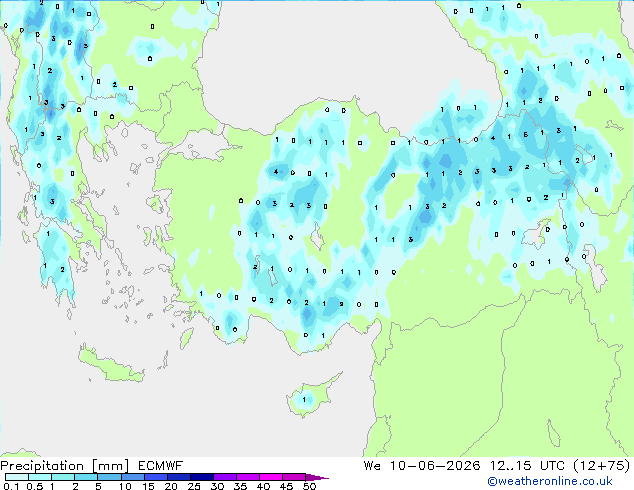Click the 45 to 50 mm legend swatch
This screenshot has width=634, height=490.
(x=294, y=477)
